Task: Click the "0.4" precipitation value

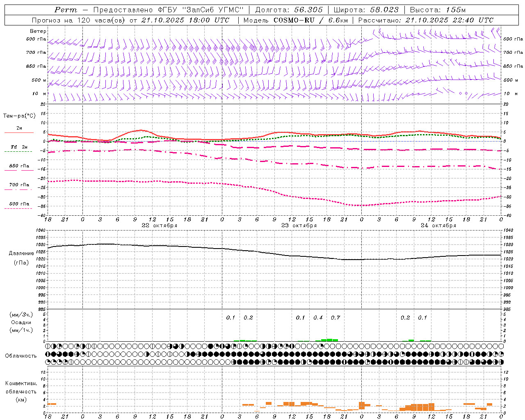Action: click(x=318, y=318)
